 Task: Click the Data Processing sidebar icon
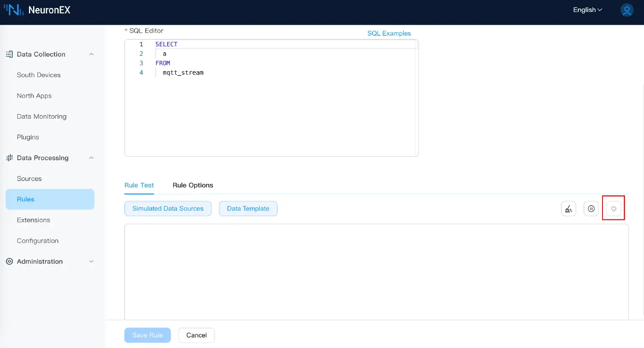(x=9, y=158)
